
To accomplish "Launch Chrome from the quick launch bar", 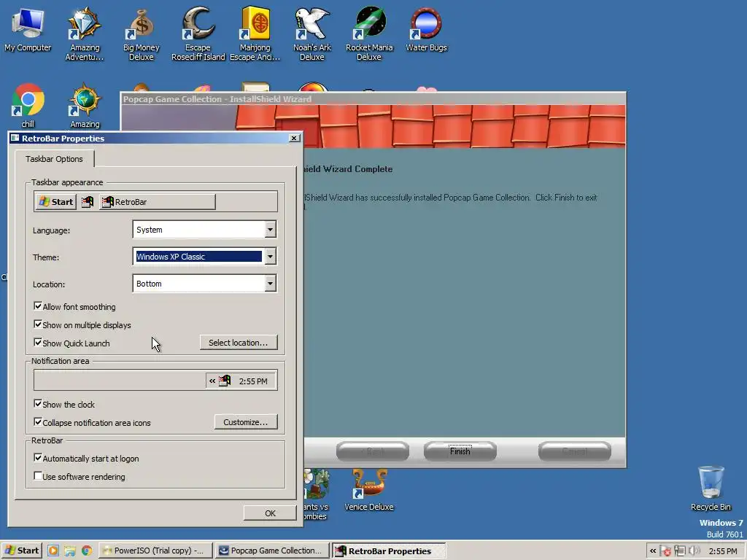I will (x=87, y=551).
